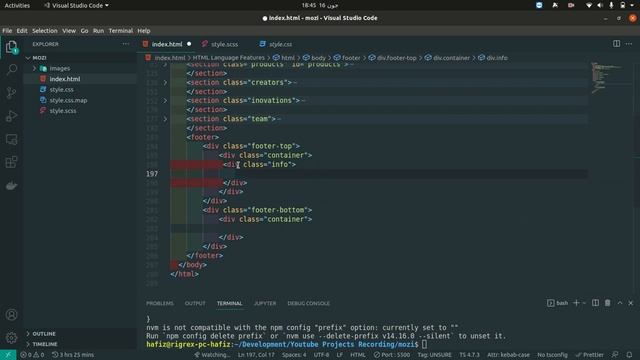The width and height of the screenshot is (640, 360).
Task: Change Spaces: 4 indentation setting
Action: point(294,355)
